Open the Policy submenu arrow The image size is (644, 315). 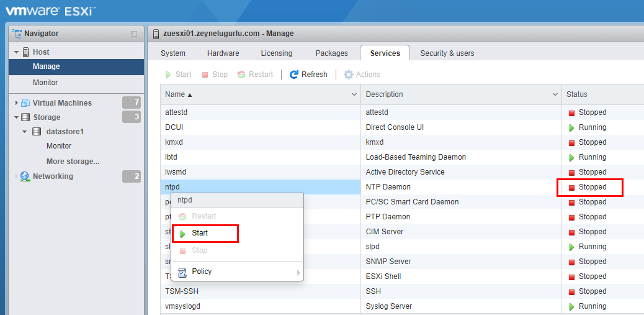(298, 272)
